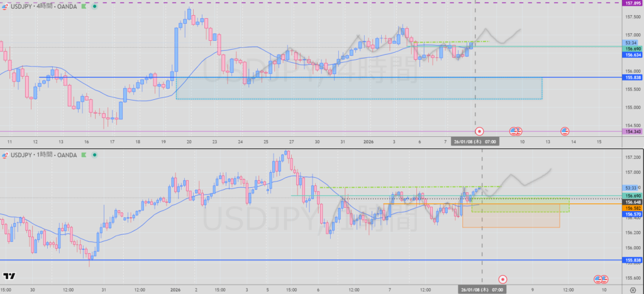Open the USDJPY 1時間 symbol title on bottom chart
The width and height of the screenshot is (644, 294).
(44, 155)
